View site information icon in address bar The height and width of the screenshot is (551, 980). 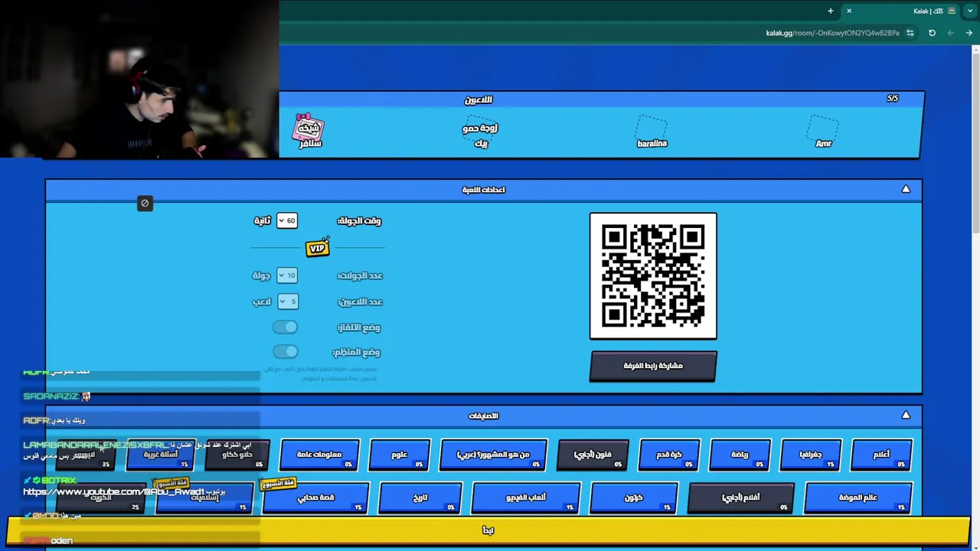click(910, 33)
